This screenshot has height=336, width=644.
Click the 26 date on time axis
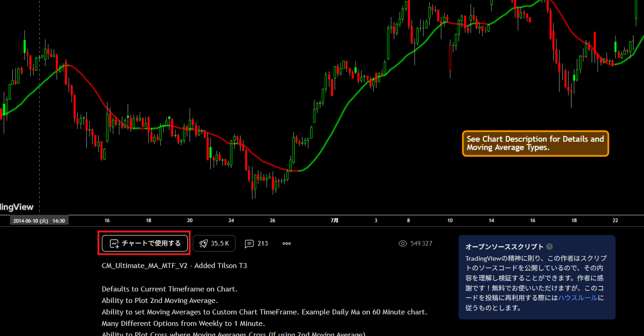(x=273, y=220)
